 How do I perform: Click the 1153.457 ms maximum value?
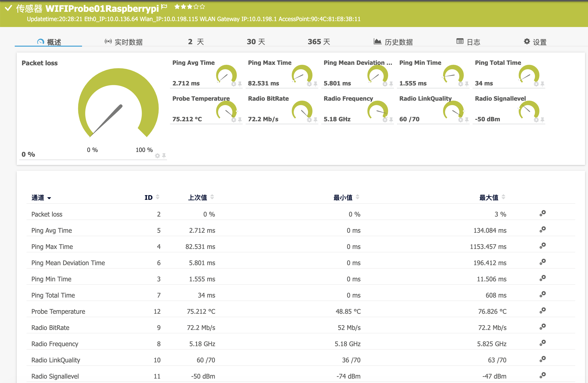488,246
